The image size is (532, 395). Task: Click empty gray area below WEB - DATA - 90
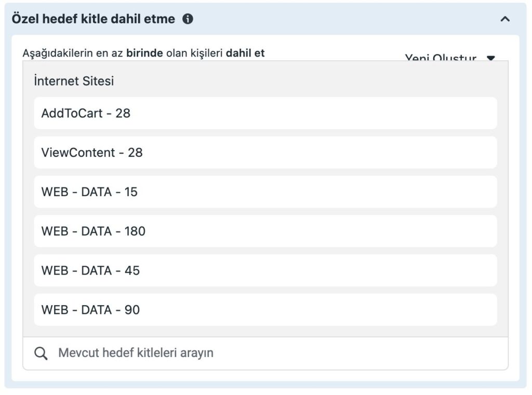point(265,332)
